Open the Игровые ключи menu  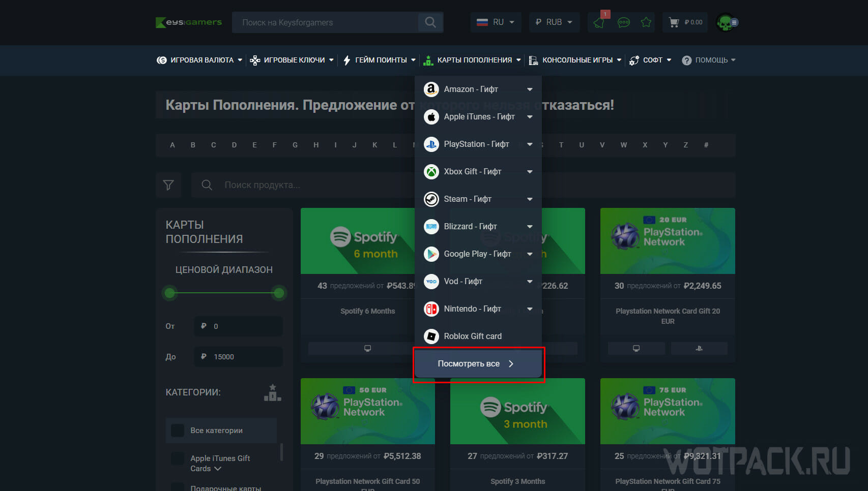(292, 60)
